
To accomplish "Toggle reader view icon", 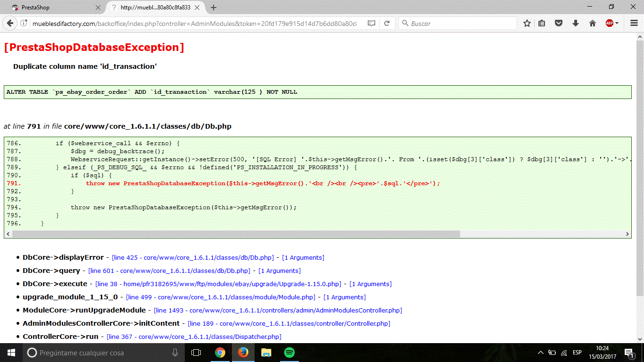I will pyautogui.click(x=372, y=23).
